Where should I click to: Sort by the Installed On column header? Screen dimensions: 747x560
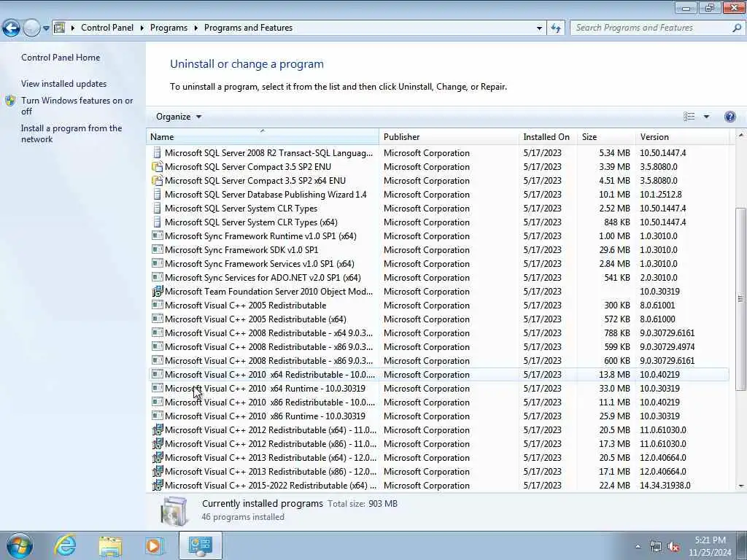click(x=548, y=136)
